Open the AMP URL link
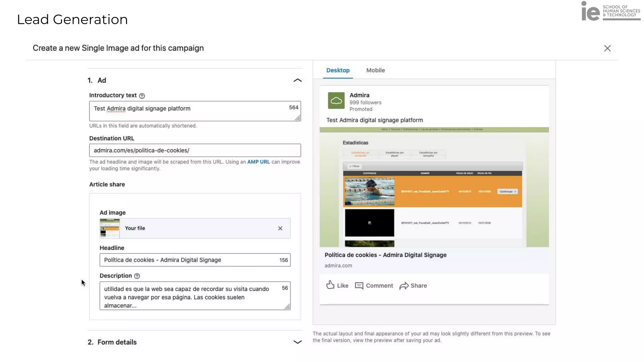 click(x=258, y=162)
